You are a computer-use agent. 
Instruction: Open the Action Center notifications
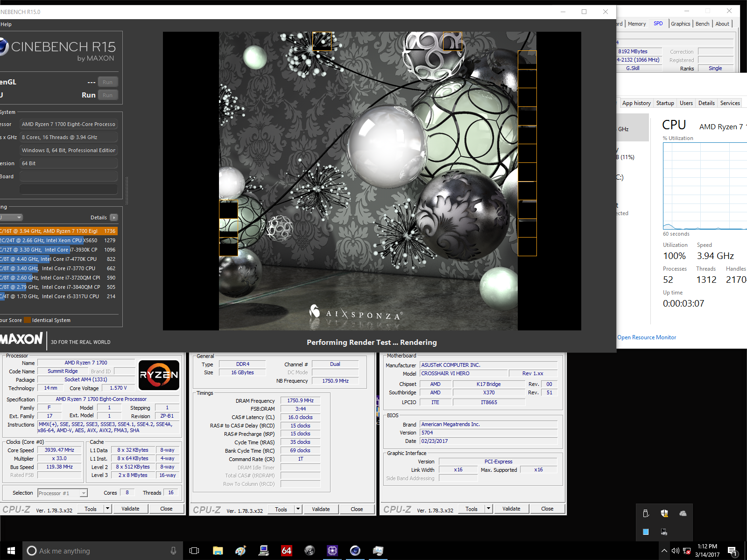[x=733, y=551]
